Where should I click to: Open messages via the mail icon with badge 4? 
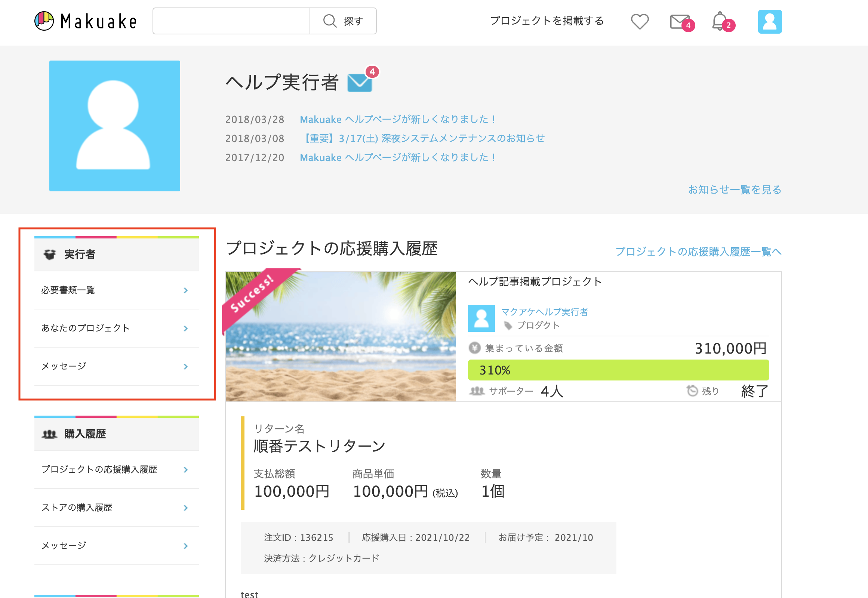(x=680, y=21)
